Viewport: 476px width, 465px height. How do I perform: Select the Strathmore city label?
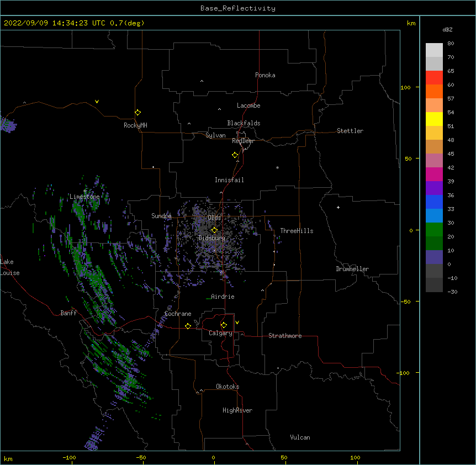285,336
